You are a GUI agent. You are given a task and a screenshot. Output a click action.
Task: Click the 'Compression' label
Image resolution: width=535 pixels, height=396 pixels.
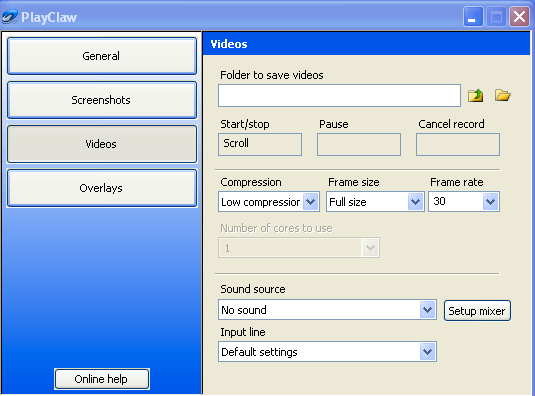pos(251,182)
